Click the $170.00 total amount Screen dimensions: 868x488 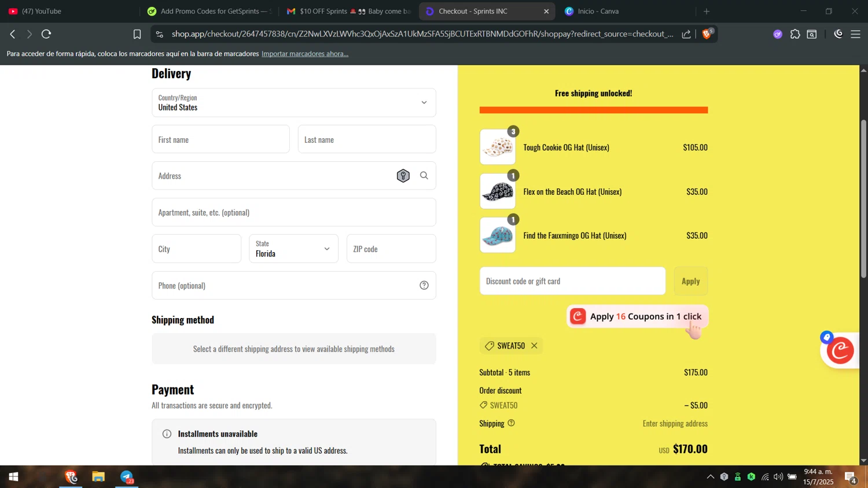tap(690, 449)
